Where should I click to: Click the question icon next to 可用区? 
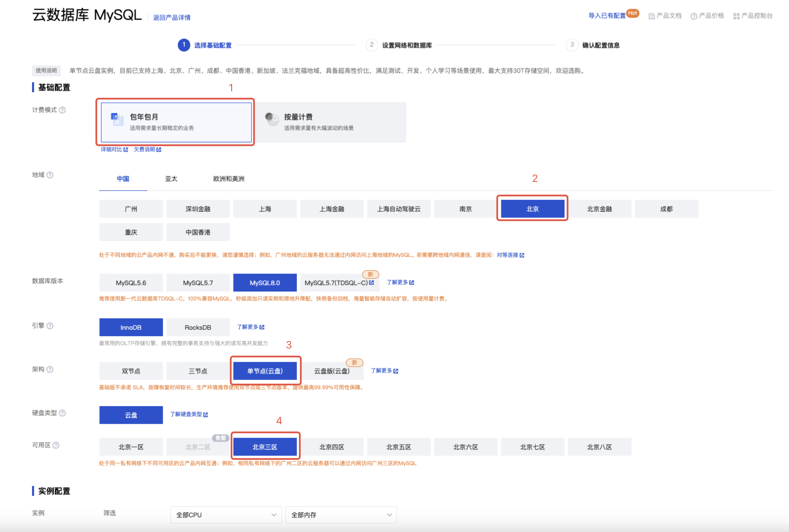(x=56, y=445)
